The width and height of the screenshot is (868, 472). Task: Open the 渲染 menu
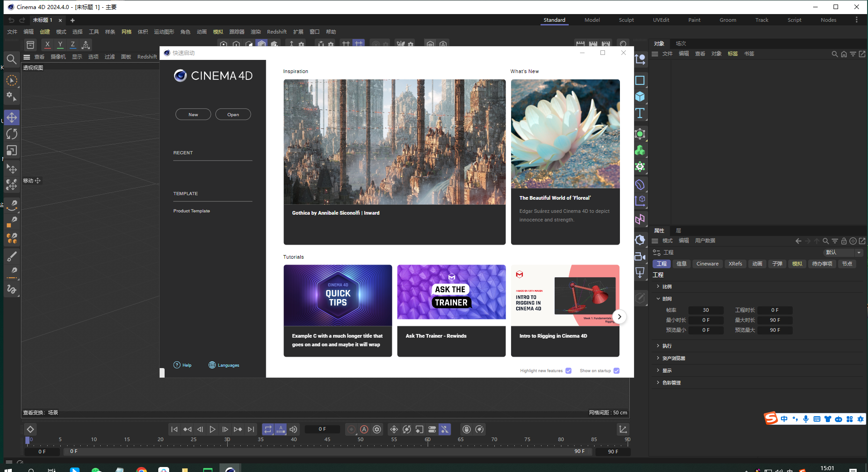(255, 32)
